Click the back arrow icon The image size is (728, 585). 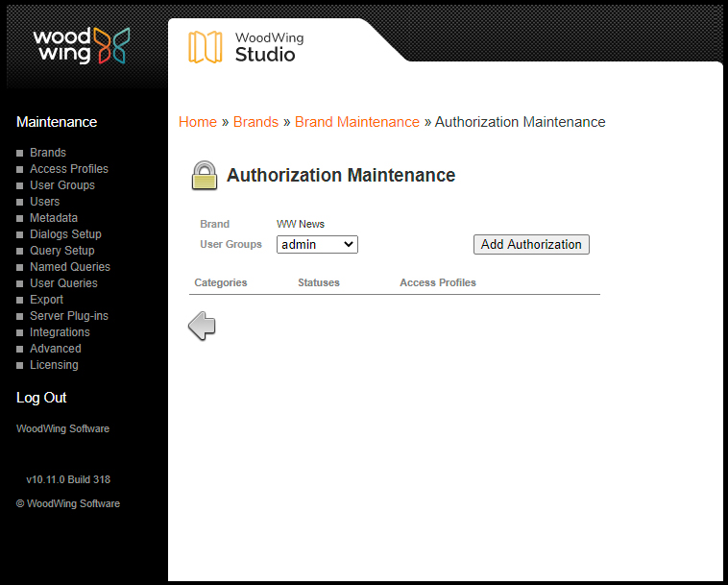pos(202,326)
